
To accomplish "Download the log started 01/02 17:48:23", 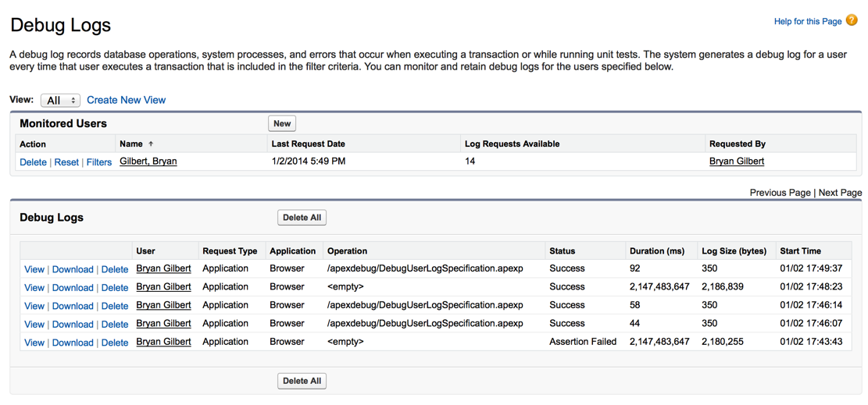I will point(73,288).
